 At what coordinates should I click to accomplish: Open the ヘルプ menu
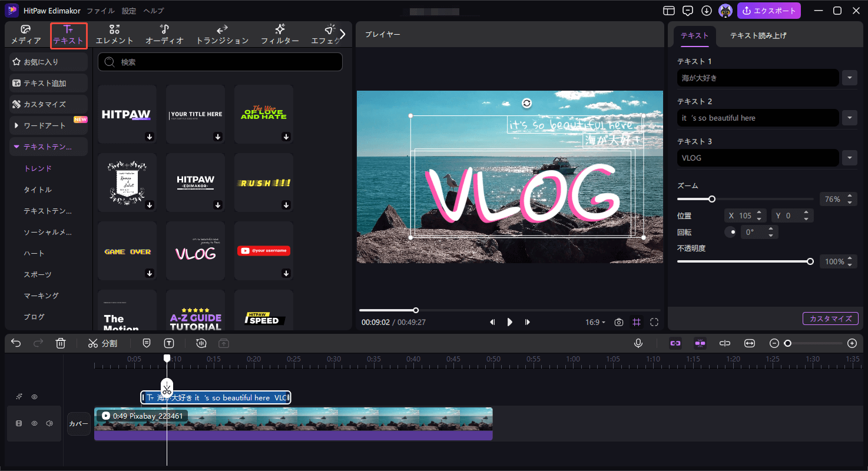point(154,11)
